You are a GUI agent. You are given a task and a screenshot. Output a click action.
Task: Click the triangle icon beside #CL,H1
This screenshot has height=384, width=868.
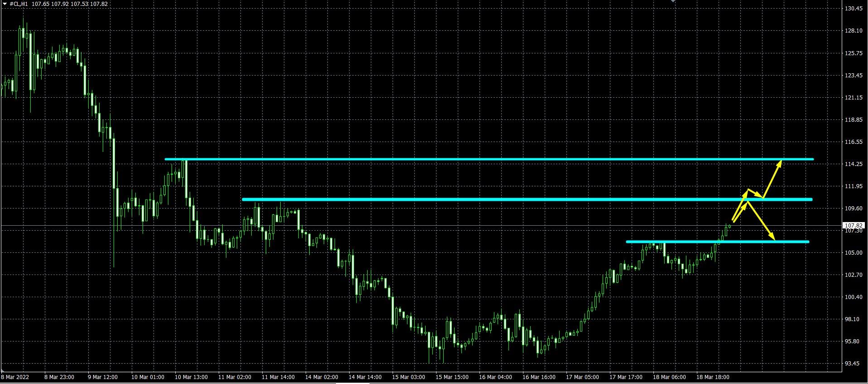pos(5,4)
